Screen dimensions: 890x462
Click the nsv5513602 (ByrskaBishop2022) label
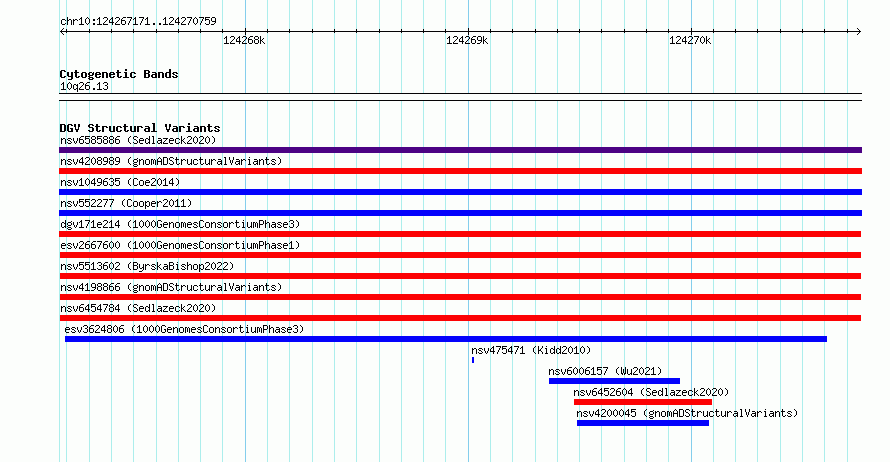pyautogui.click(x=147, y=266)
